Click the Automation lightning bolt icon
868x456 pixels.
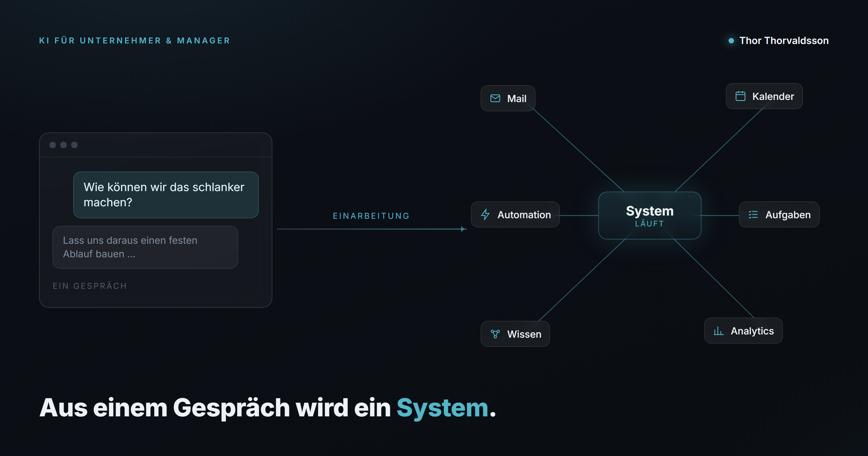(x=485, y=214)
